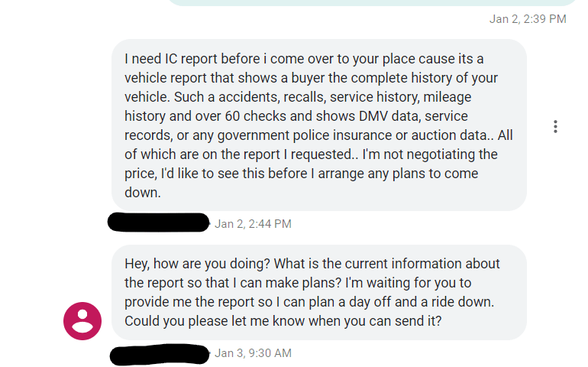Viewport: 588px width, 367px height.
Task: Click the redacted sender name beside Jan 3, 9:30 AM
Action: [x=158, y=354]
